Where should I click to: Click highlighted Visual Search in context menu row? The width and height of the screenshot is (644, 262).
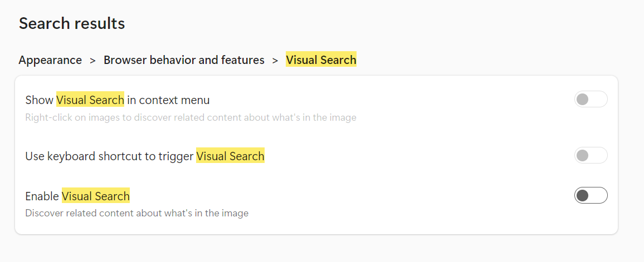(x=90, y=100)
